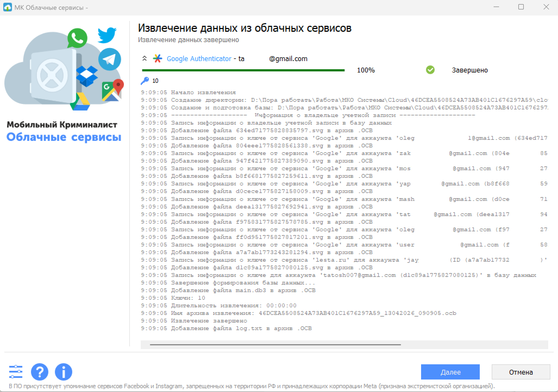Click the Telegram icon in the illustration
This screenshot has height=392, width=558.
pyautogui.click(x=109, y=59)
